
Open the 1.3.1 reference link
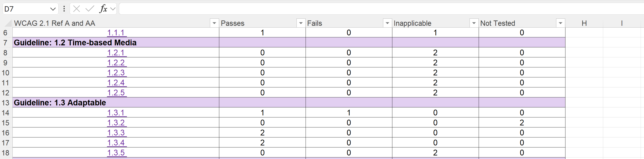tap(116, 113)
